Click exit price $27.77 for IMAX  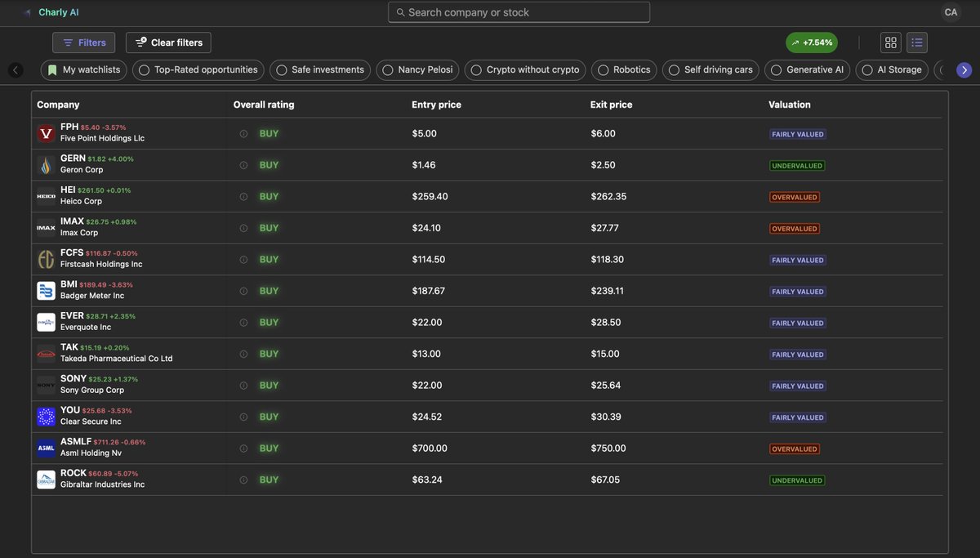click(x=604, y=228)
